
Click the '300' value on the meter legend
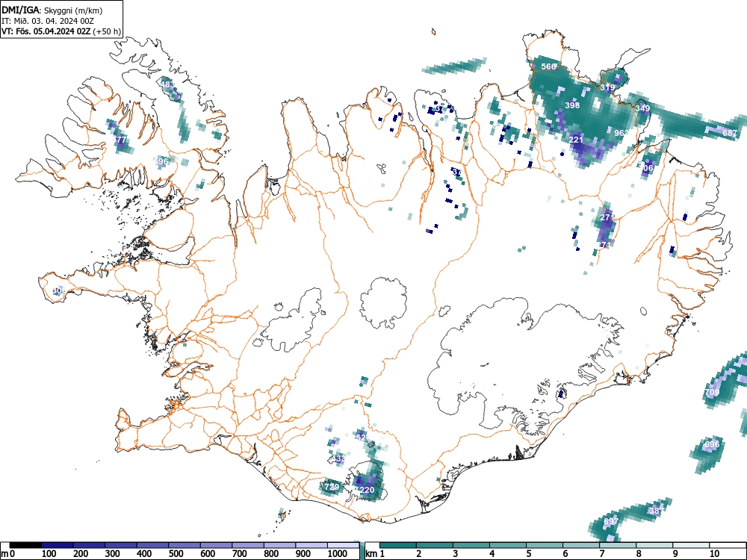click(x=113, y=553)
